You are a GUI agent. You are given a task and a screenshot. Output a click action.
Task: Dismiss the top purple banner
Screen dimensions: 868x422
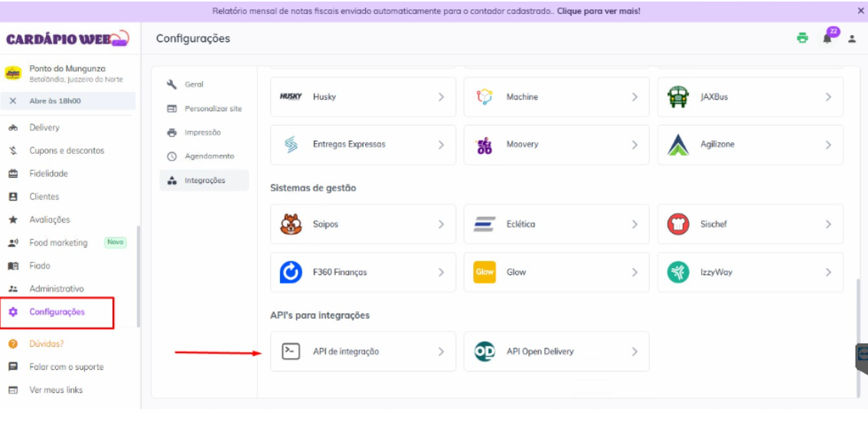[x=860, y=11]
